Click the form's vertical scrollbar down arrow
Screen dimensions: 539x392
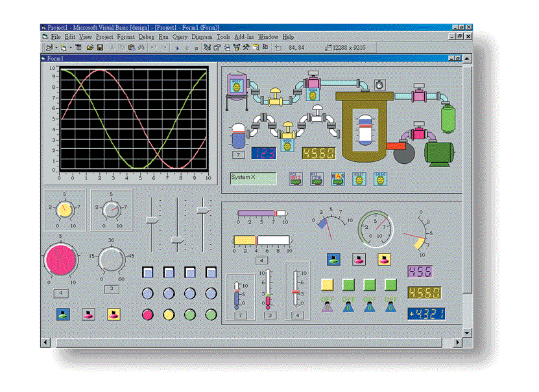466,332
